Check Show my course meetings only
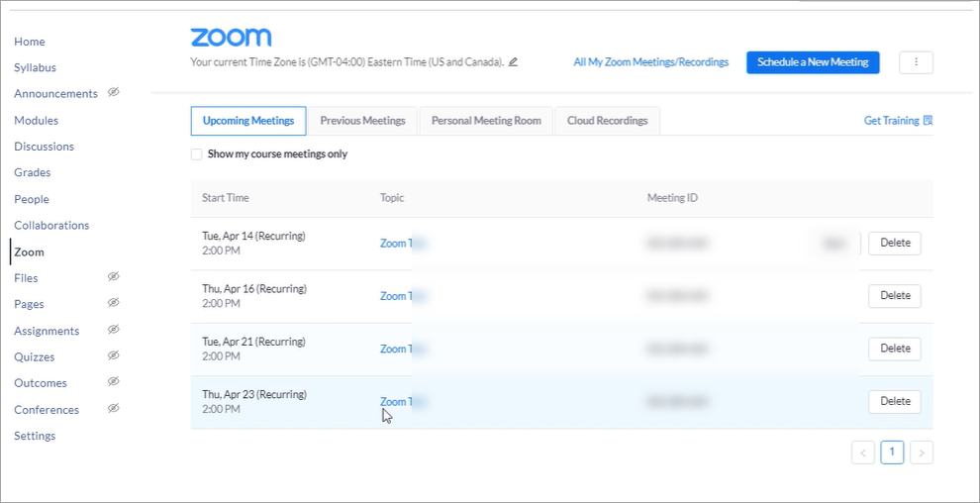 (196, 154)
